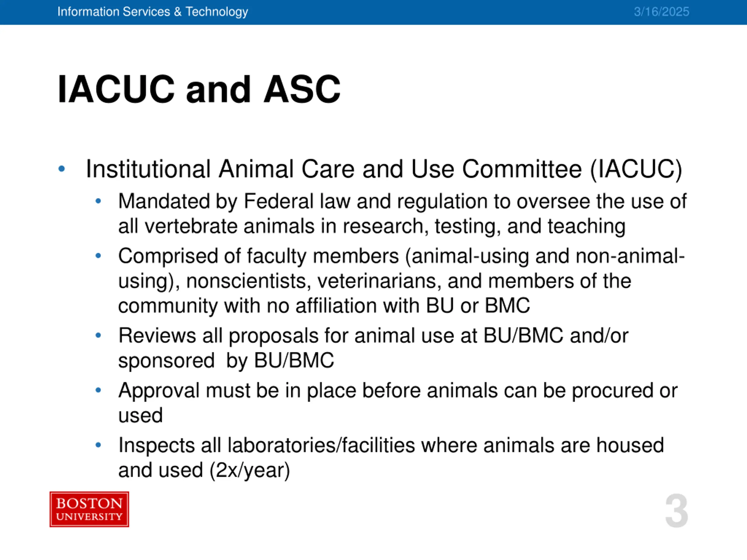This screenshot has width=747, height=560.
Task: Click the bullet beside Inspects all laboratories/facilities
Action: [98, 445]
